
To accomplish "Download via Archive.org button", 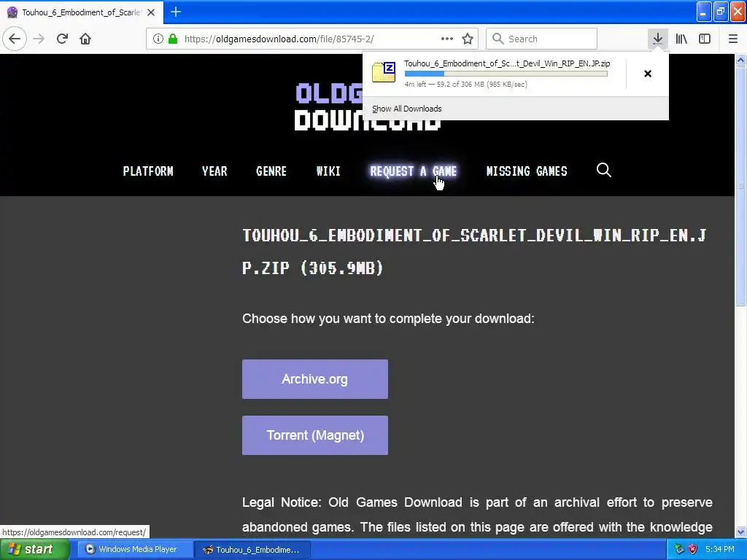I will click(315, 379).
